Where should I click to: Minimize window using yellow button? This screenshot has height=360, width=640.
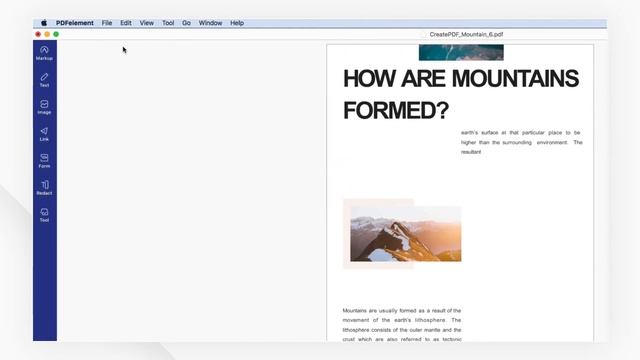(x=47, y=34)
